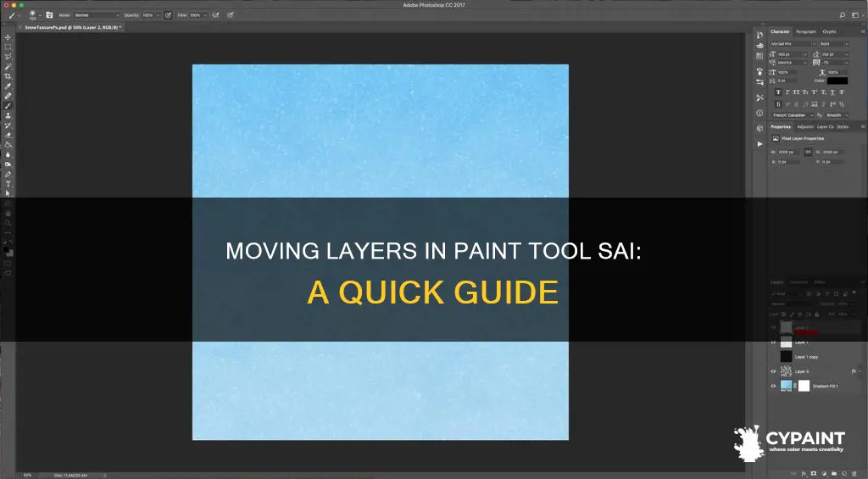Select the Move tool

8,37
